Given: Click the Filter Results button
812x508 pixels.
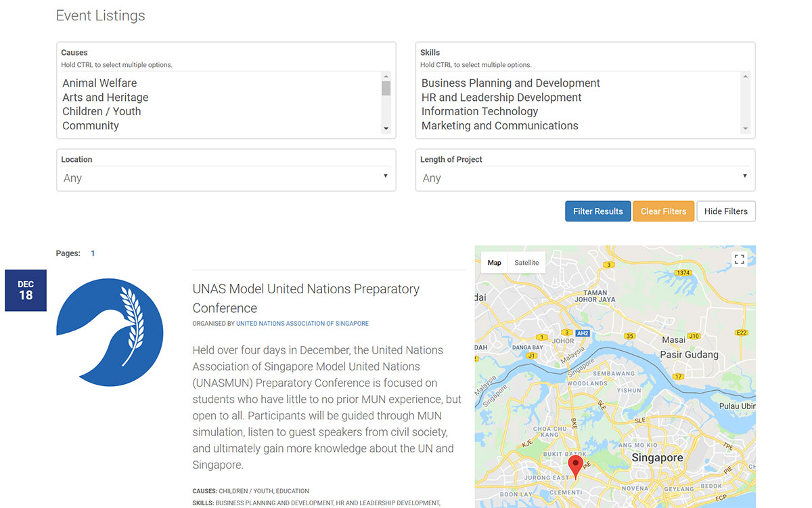Looking at the screenshot, I should 598,211.
